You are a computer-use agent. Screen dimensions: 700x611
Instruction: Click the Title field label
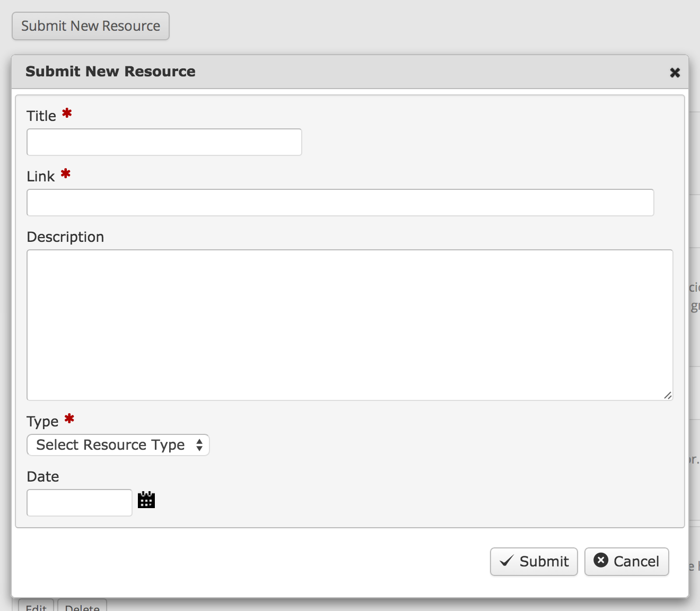[x=41, y=116]
